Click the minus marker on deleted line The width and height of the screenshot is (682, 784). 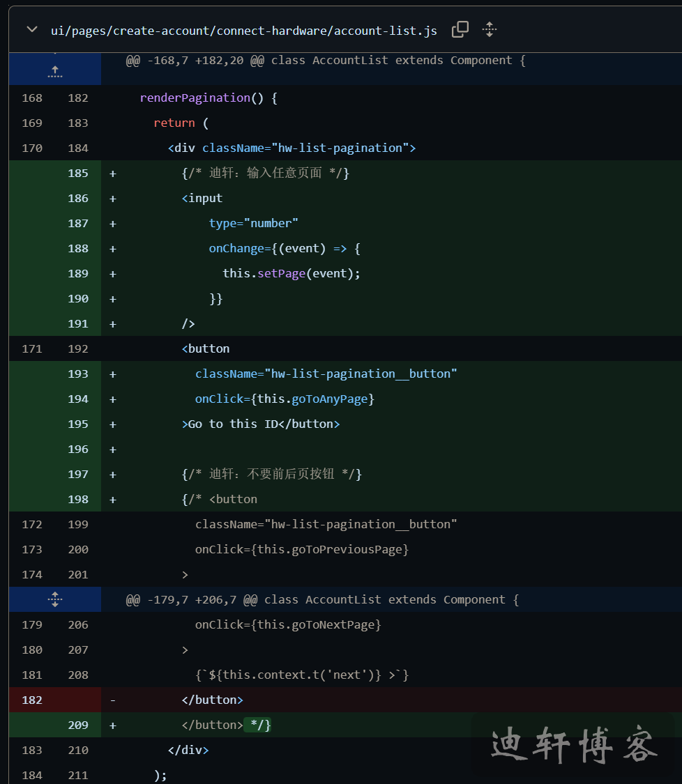[113, 700]
